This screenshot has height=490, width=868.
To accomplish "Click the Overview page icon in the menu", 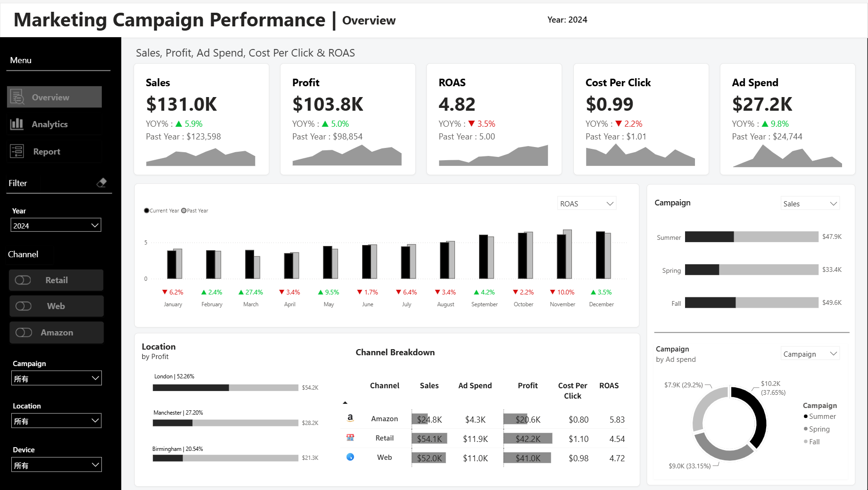I will [x=17, y=97].
